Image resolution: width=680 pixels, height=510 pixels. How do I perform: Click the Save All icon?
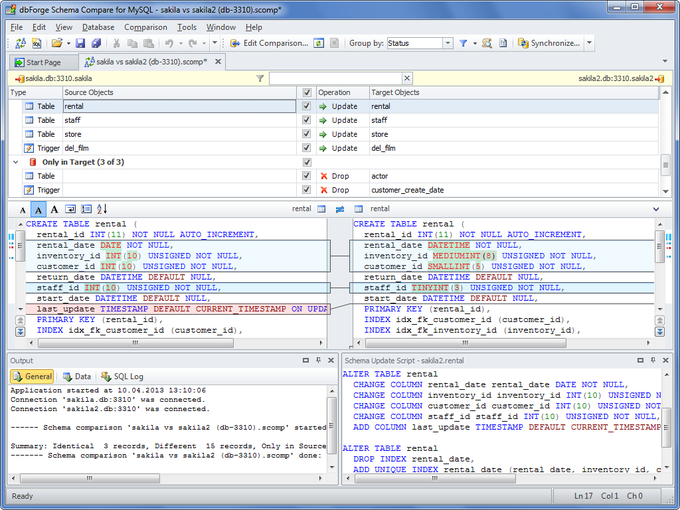pos(96,43)
